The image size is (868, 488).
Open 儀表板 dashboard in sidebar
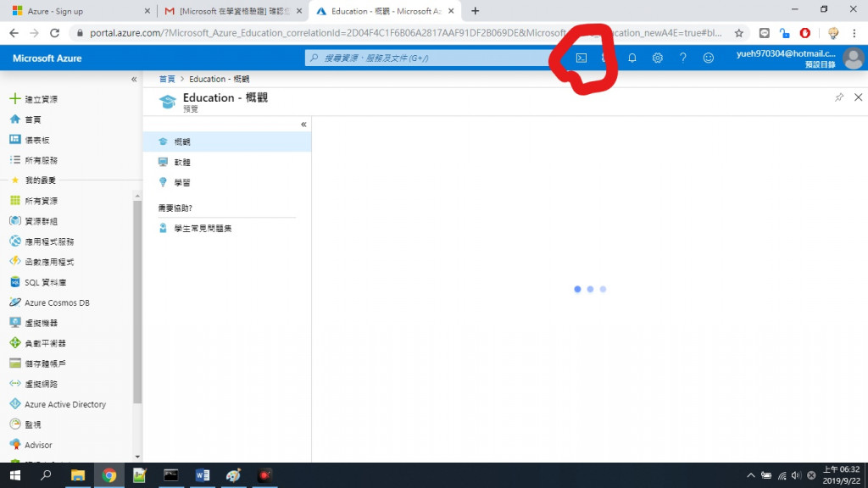pyautogui.click(x=37, y=140)
